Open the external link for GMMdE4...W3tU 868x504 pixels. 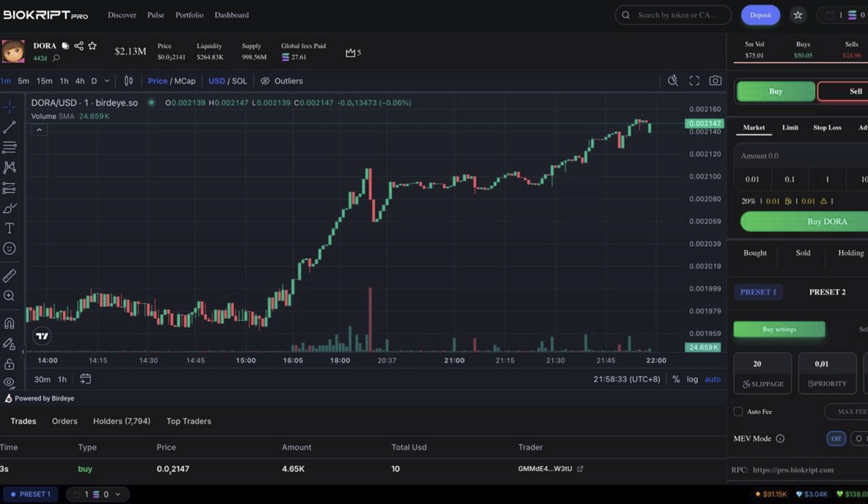(580, 469)
